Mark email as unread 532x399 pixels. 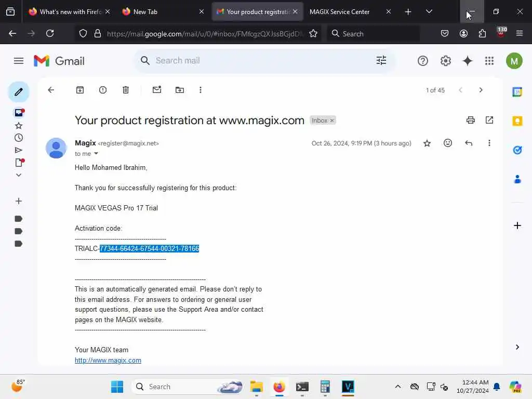[x=157, y=89]
